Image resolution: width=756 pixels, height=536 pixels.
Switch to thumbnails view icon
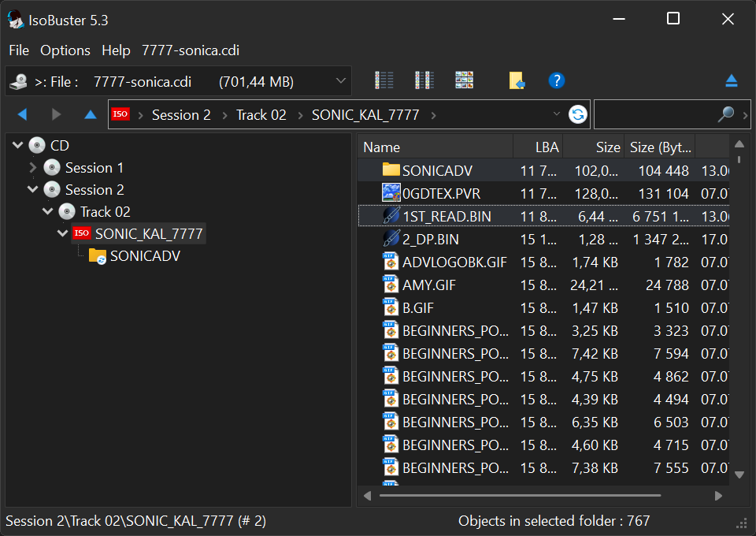(x=465, y=80)
